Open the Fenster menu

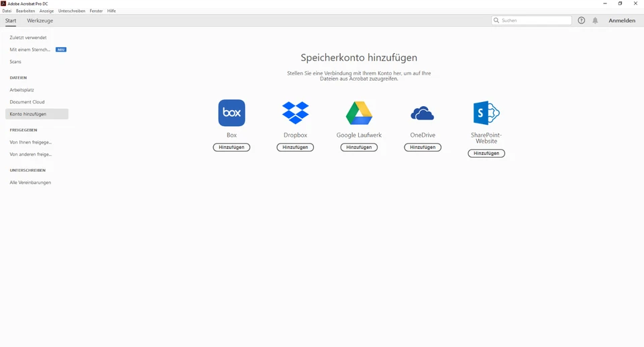96,11
